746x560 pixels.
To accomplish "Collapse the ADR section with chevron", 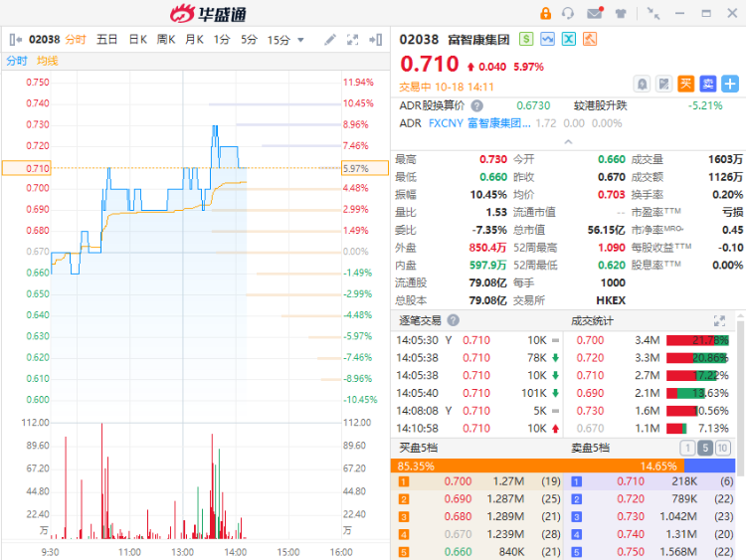I will tap(568, 142).
